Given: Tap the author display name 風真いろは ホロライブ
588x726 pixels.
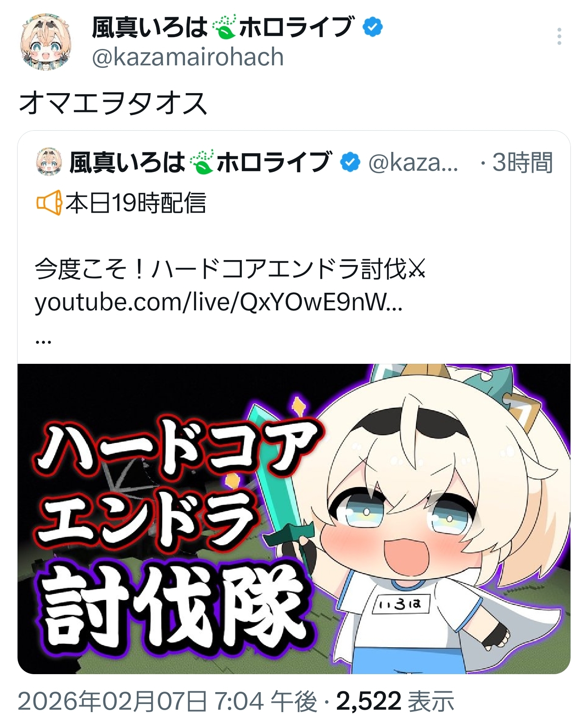Looking at the screenshot, I should click(x=222, y=27).
